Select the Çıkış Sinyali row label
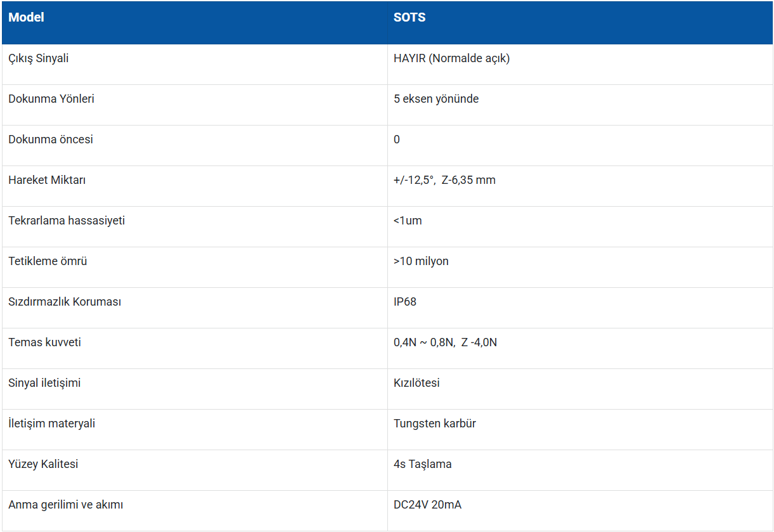Viewport: 774px width, 532px height. click(x=39, y=58)
